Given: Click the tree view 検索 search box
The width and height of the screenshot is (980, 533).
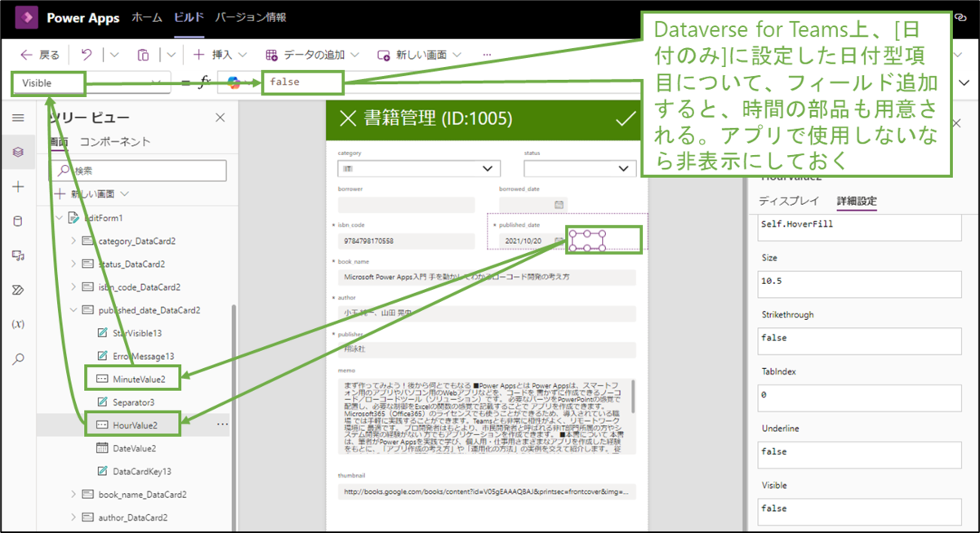Looking at the screenshot, I should pyautogui.click(x=139, y=171).
